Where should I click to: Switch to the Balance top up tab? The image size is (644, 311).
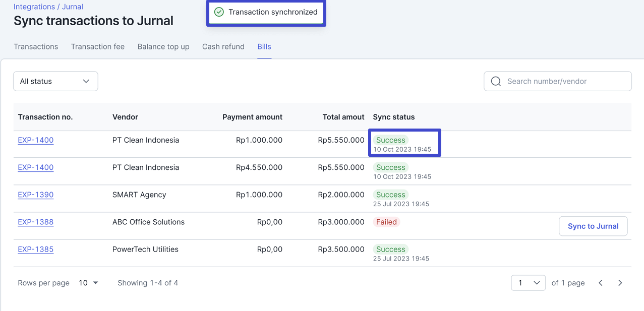click(163, 46)
